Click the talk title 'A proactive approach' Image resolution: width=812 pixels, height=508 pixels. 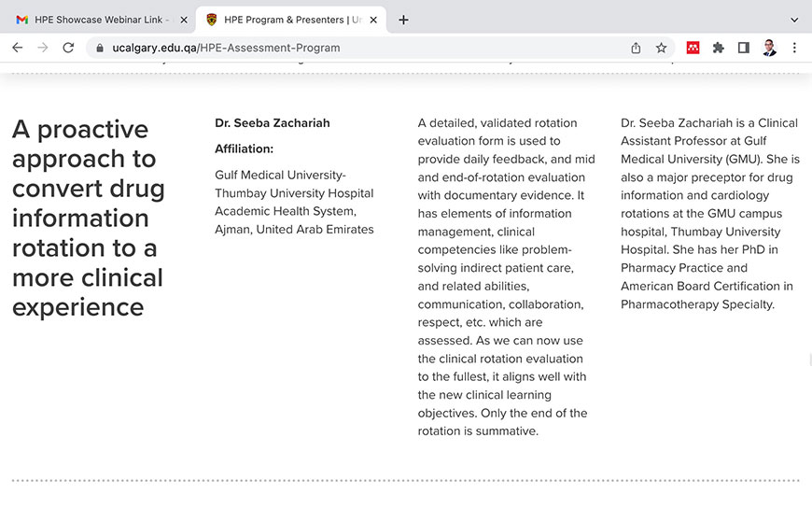coord(89,218)
